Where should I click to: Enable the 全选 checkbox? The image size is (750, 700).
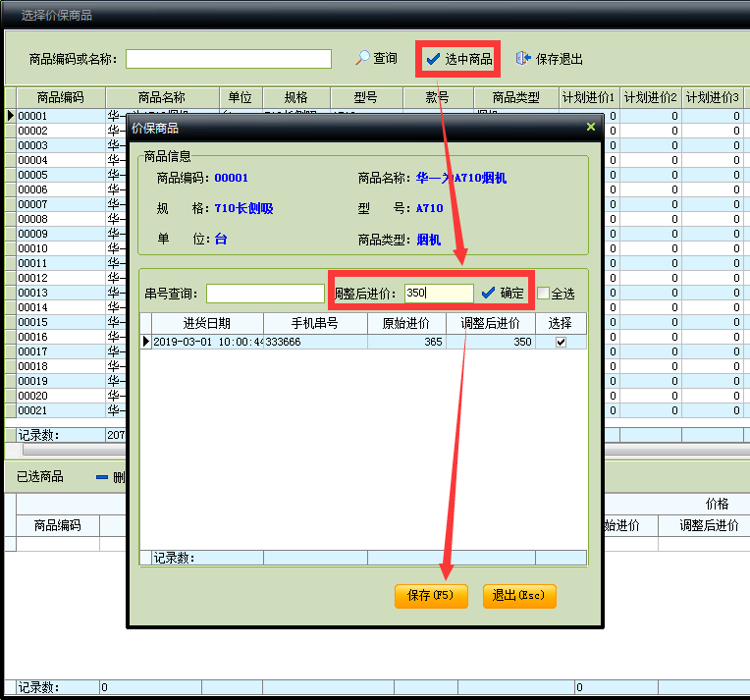(544, 294)
